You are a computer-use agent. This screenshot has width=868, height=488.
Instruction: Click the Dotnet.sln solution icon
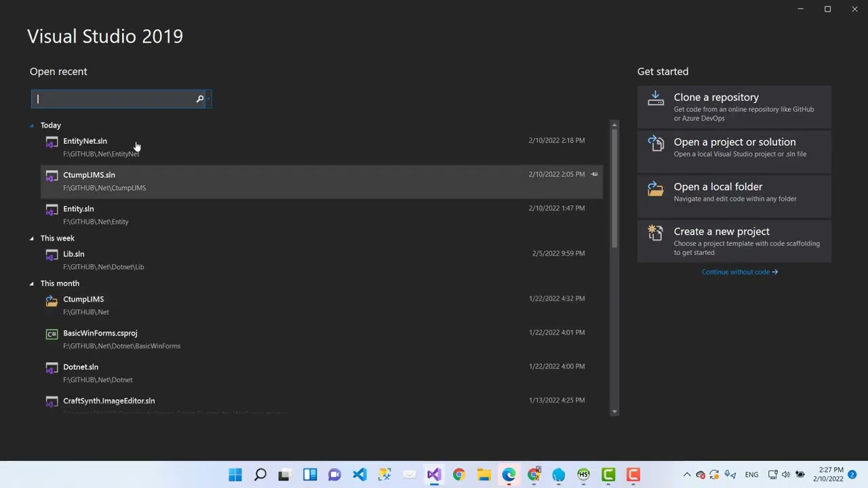pyautogui.click(x=52, y=368)
